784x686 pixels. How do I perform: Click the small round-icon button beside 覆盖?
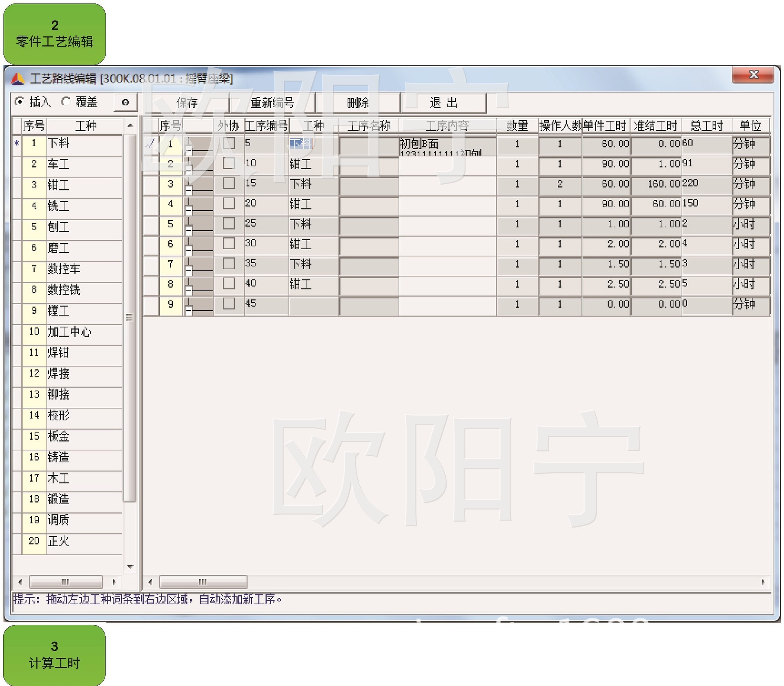[x=125, y=103]
